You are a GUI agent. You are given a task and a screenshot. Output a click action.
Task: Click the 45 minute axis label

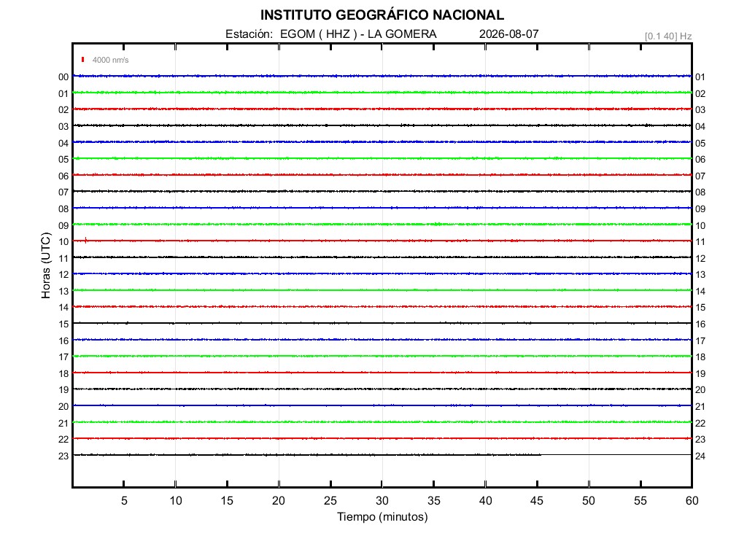[537, 500]
